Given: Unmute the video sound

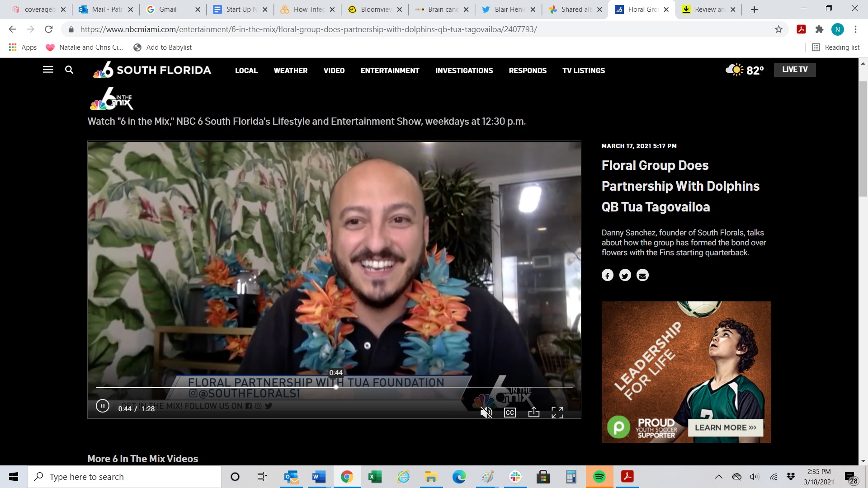Looking at the screenshot, I should (x=486, y=412).
